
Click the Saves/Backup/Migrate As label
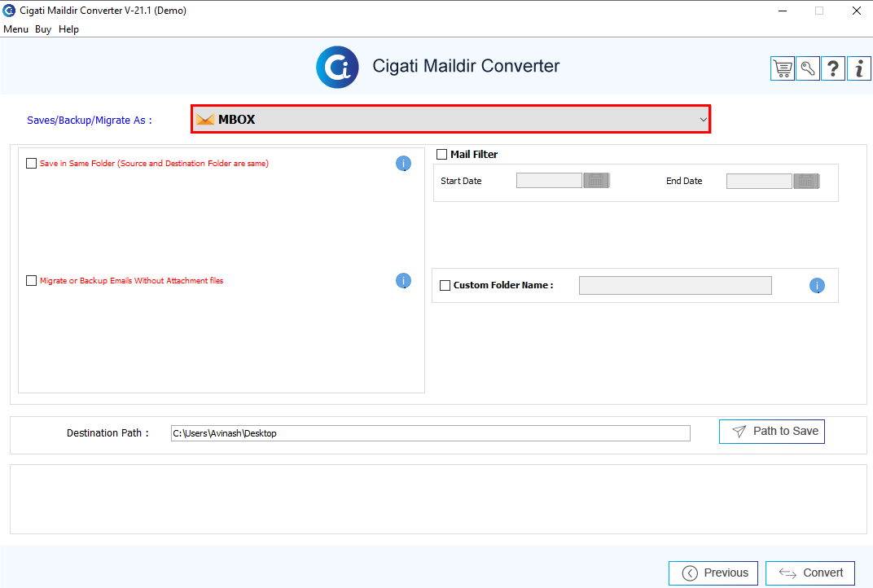coord(89,121)
